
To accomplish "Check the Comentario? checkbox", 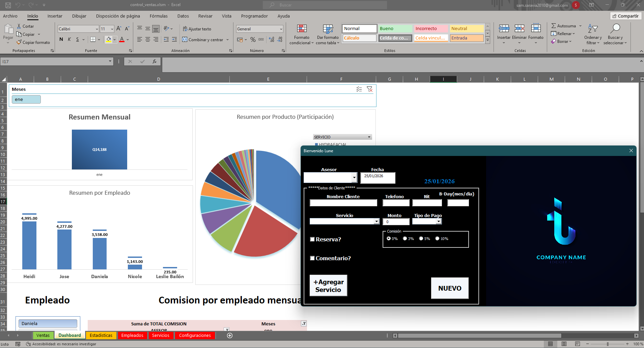I will coord(312,258).
